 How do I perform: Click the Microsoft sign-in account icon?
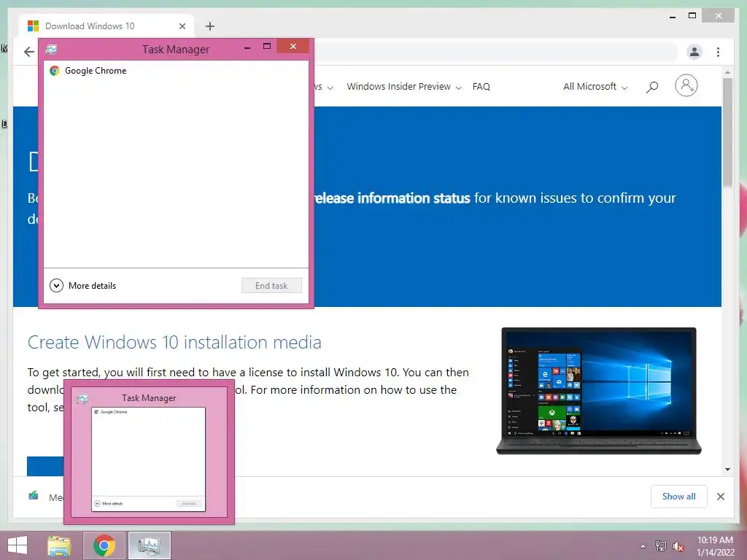pyautogui.click(x=686, y=86)
